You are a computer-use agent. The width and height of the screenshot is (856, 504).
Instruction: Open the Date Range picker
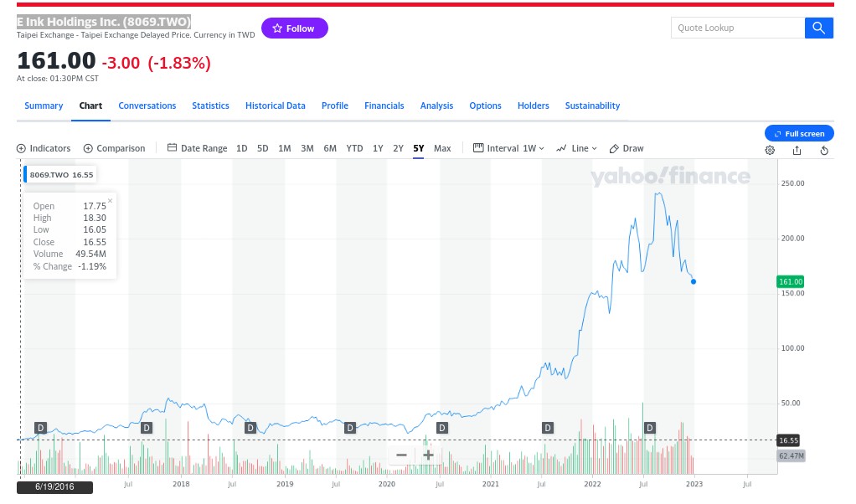click(x=197, y=148)
